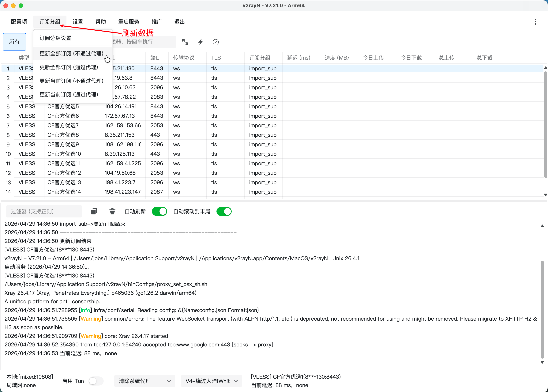Click the green macOS zoom window button
This screenshot has width=548, height=392.
(21, 6)
